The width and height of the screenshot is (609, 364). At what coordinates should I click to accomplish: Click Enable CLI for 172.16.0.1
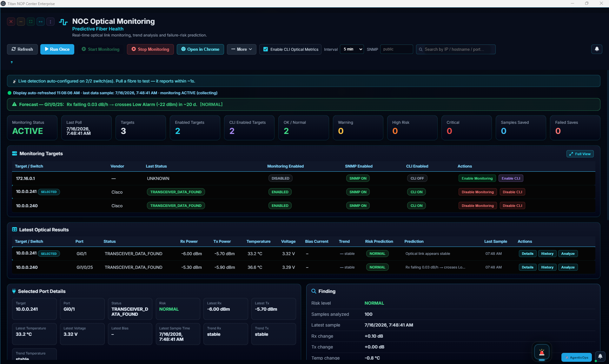[x=511, y=178]
